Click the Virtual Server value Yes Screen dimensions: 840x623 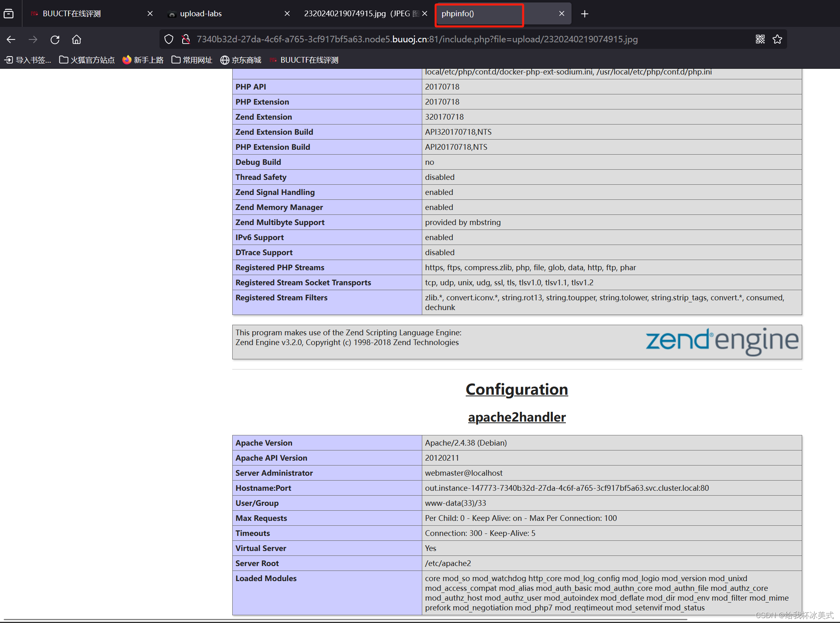pos(430,548)
